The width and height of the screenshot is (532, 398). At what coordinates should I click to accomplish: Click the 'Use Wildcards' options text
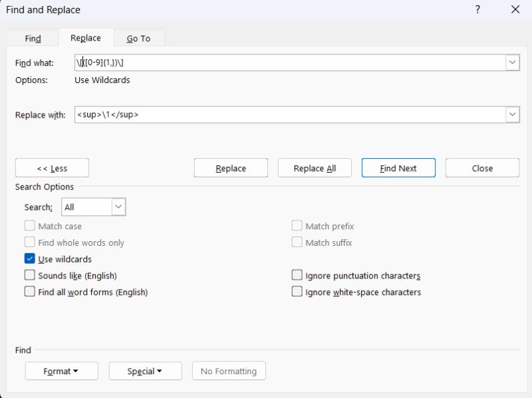pyautogui.click(x=102, y=80)
